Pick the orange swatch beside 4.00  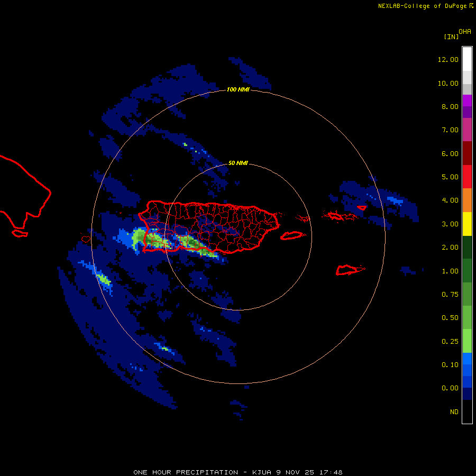467,200
